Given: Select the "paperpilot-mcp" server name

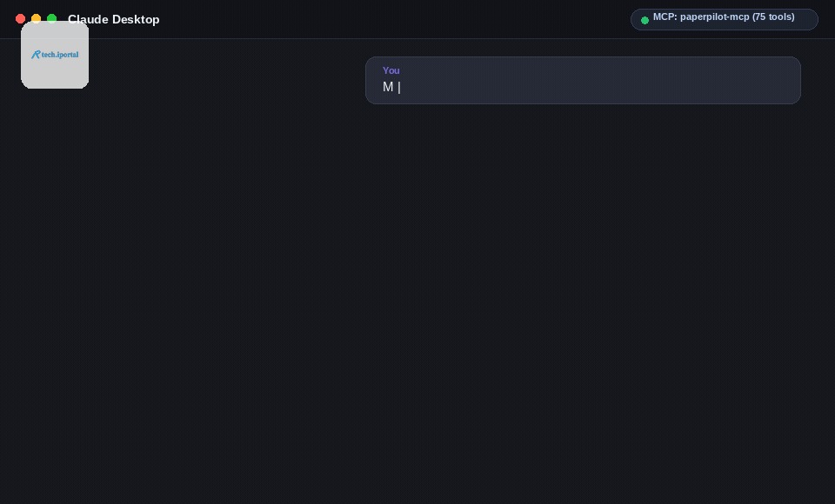Looking at the screenshot, I should point(715,17).
